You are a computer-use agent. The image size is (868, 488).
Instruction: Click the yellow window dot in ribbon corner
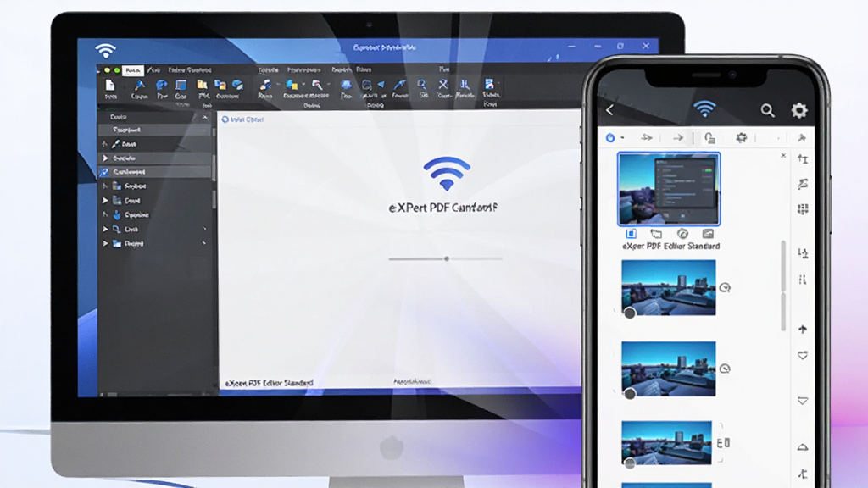click(108, 70)
